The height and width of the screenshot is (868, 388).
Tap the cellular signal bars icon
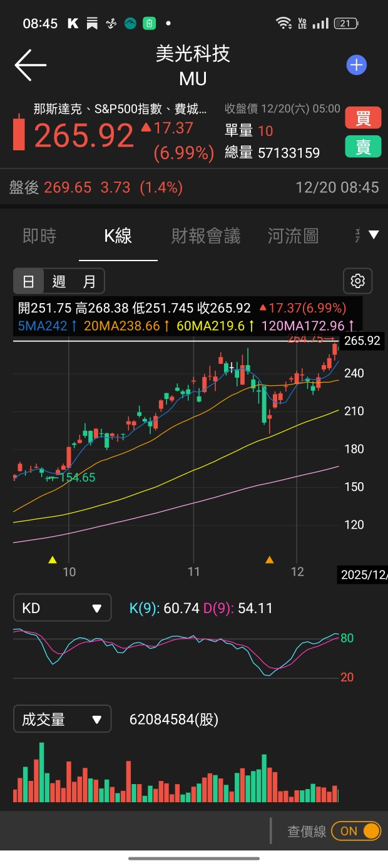320,23
